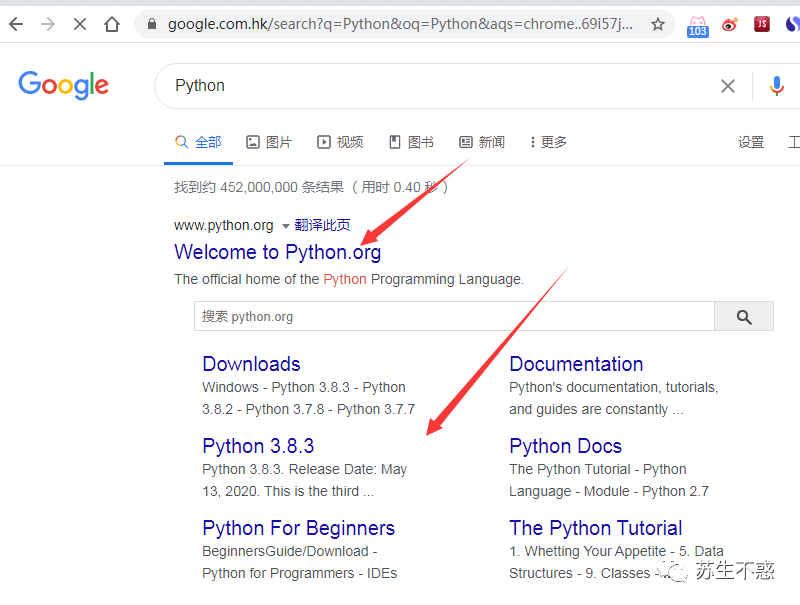
Task: Click the padlock site info icon
Action: pos(152,24)
